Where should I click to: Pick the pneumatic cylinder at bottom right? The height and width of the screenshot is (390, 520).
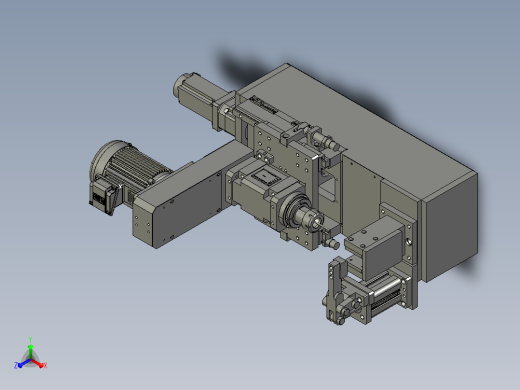coord(388,292)
